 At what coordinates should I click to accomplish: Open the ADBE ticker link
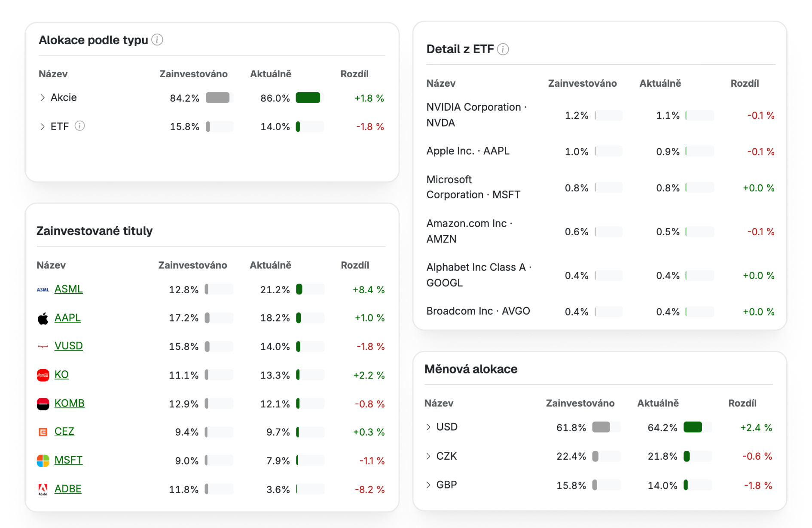(x=68, y=489)
